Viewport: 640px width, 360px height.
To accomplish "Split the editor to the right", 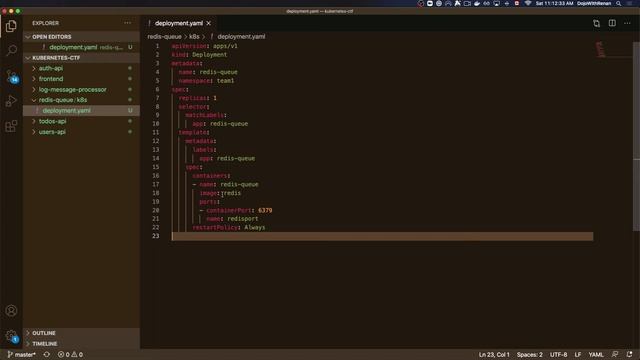I will [x=612, y=23].
